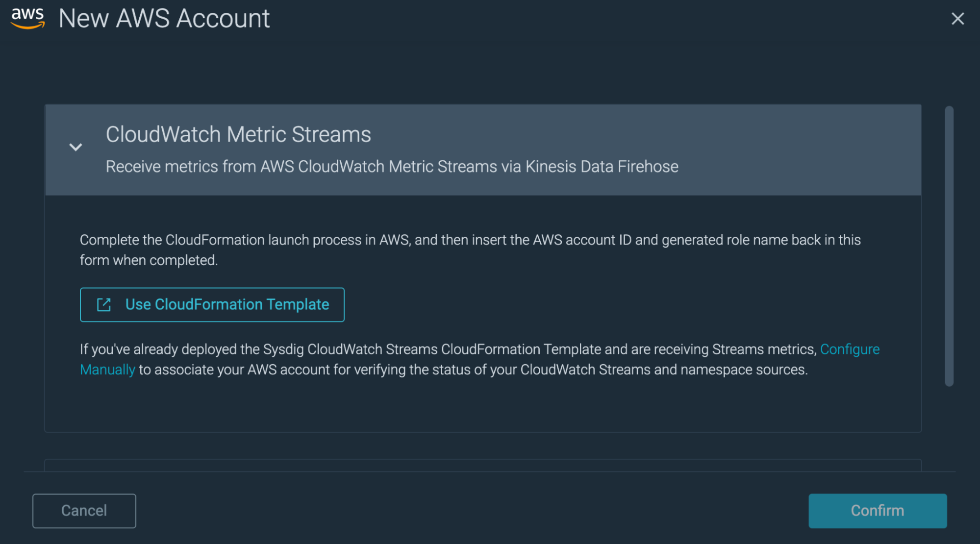Screen dimensions: 980x544
Task: Cancel the New AWS Account dialog
Action: (x=84, y=511)
